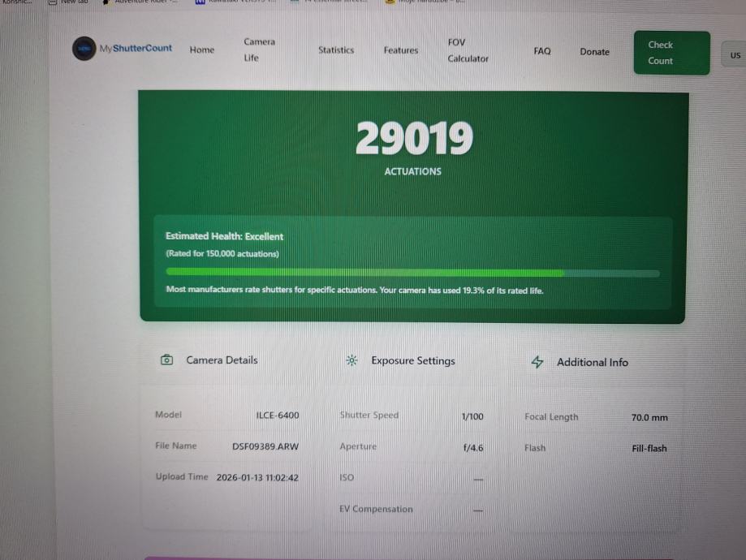Click the green Check Count button

[672, 52]
